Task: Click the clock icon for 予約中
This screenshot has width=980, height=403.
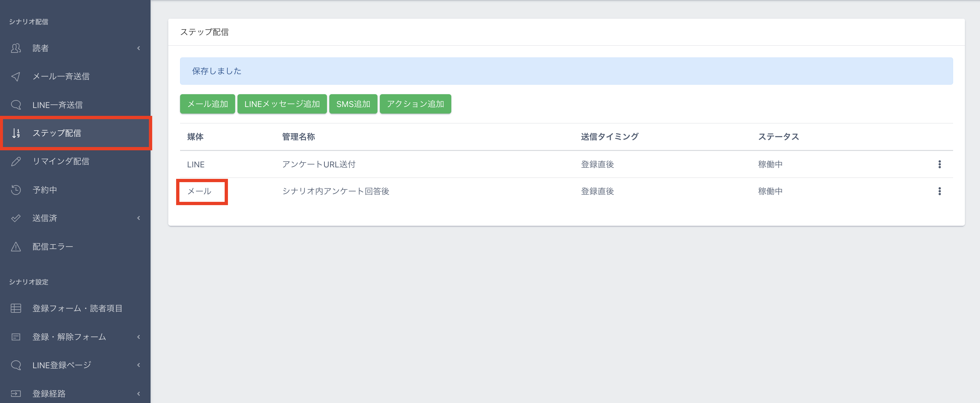Action: [x=16, y=190]
